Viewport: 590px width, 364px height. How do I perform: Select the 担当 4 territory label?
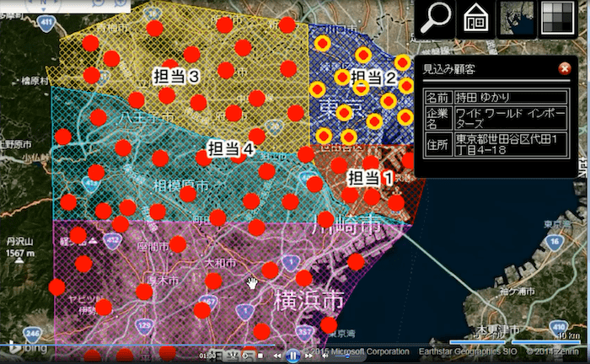click(230, 149)
